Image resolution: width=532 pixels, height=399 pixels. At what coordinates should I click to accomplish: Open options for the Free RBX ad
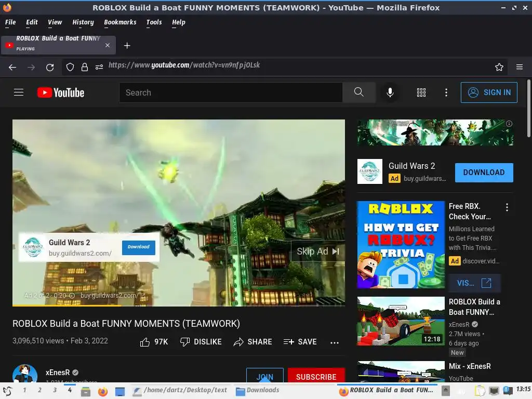(507, 207)
